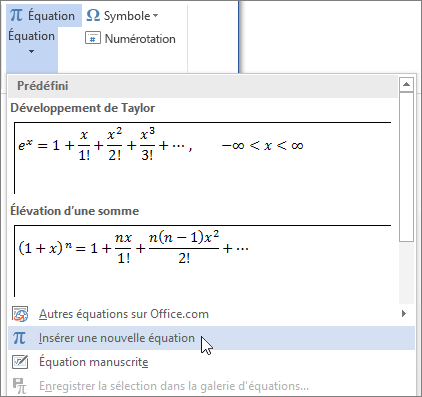Click the Équation manuscrite ink icon
Screen dimensions: 422x397
[20, 362]
